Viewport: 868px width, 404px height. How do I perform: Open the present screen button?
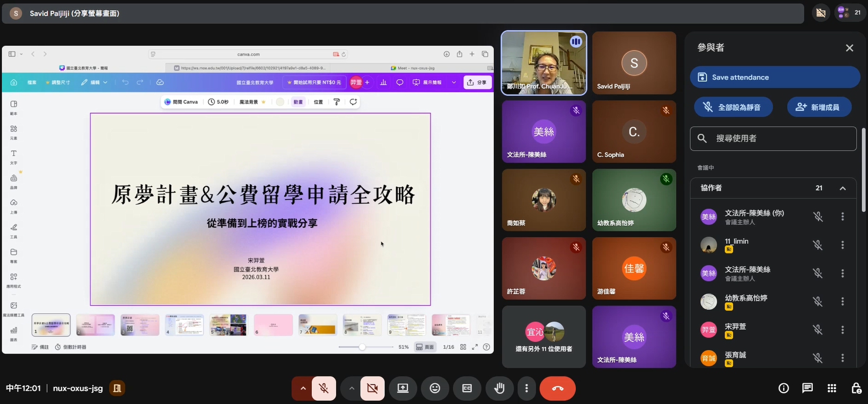tap(402, 389)
